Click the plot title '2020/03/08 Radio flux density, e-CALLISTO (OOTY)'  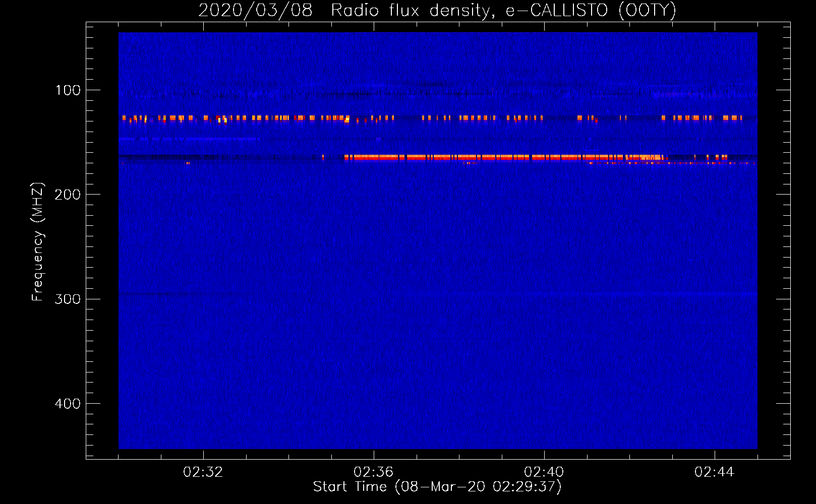(x=437, y=10)
